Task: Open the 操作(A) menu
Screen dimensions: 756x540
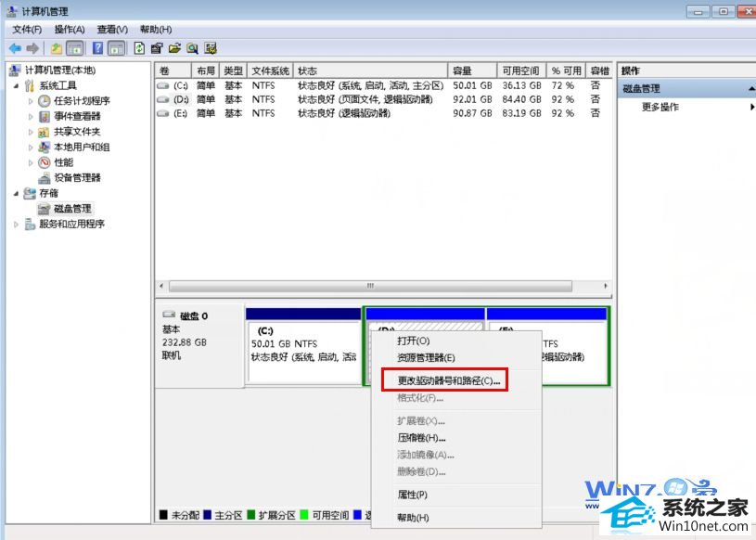Action: point(69,30)
